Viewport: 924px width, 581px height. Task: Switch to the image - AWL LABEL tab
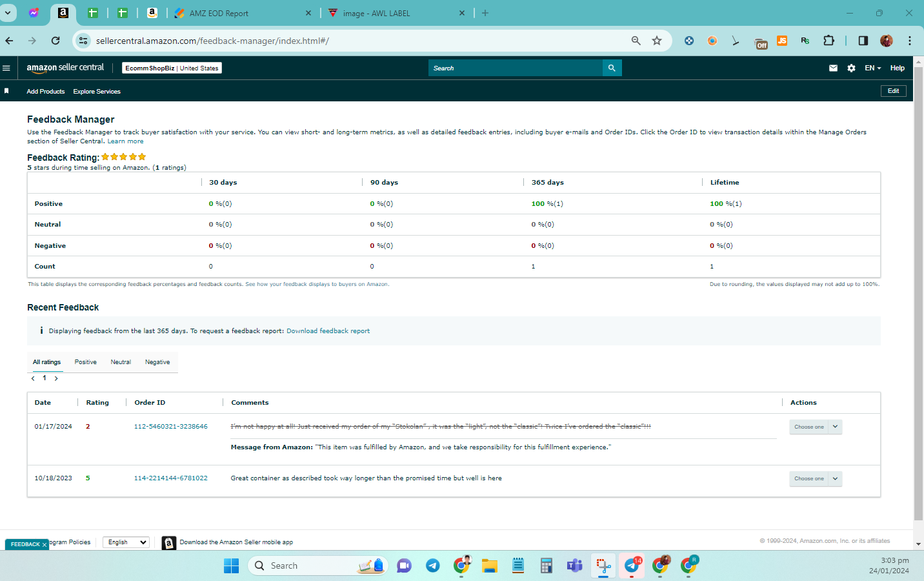tap(397, 13)
